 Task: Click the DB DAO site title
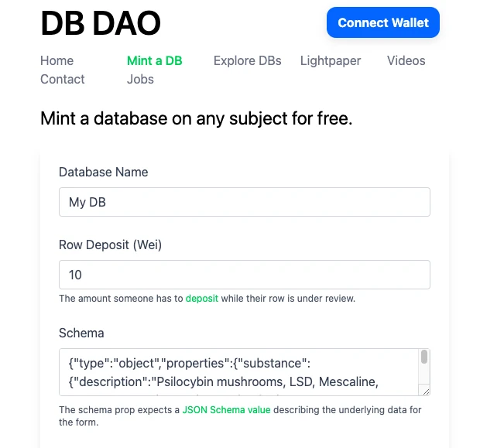101,23
